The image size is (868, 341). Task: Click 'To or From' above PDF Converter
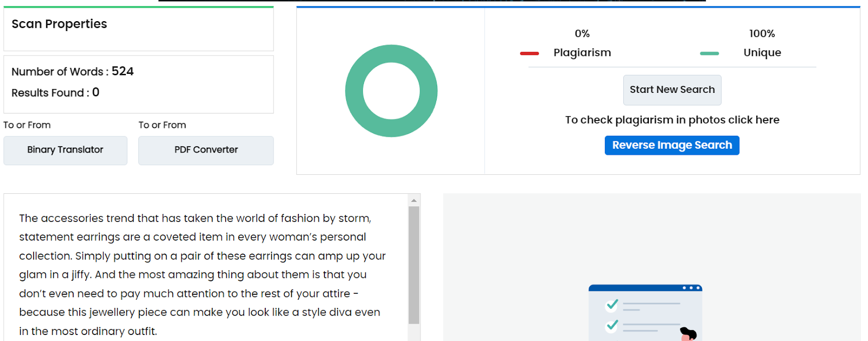[162, 125]
